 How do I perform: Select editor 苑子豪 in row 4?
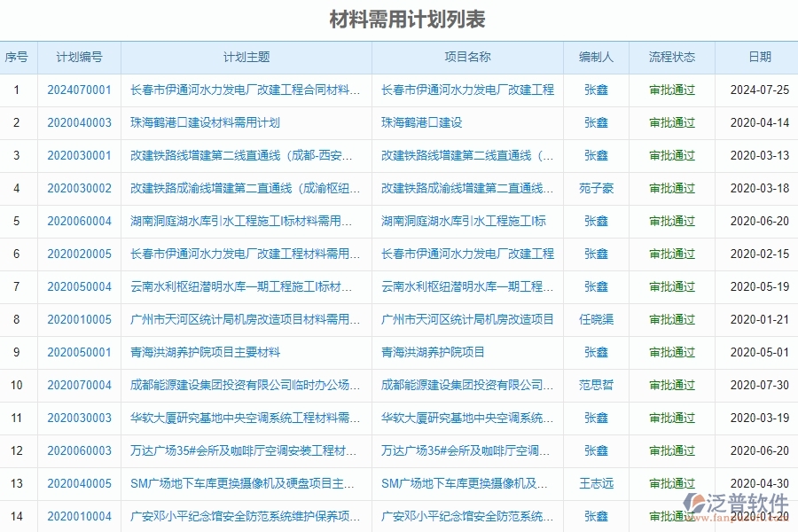598,188
